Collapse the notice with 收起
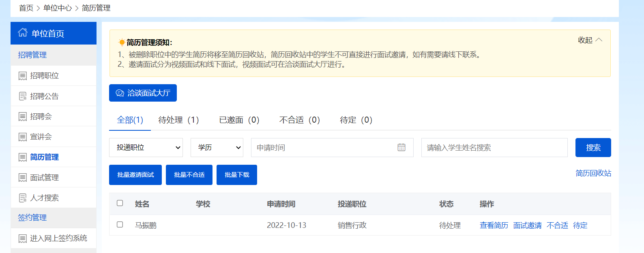Viewport: 644px width, 253px height. point(590,40)
